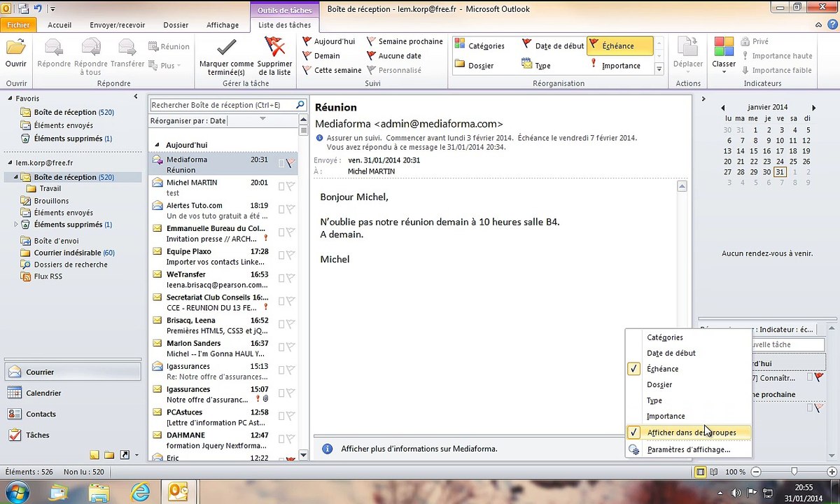The width and height of the screenshot is (840, 504).
Task: Choose Paramètres d'affichage in context menu
Action: tap(689, 449)
